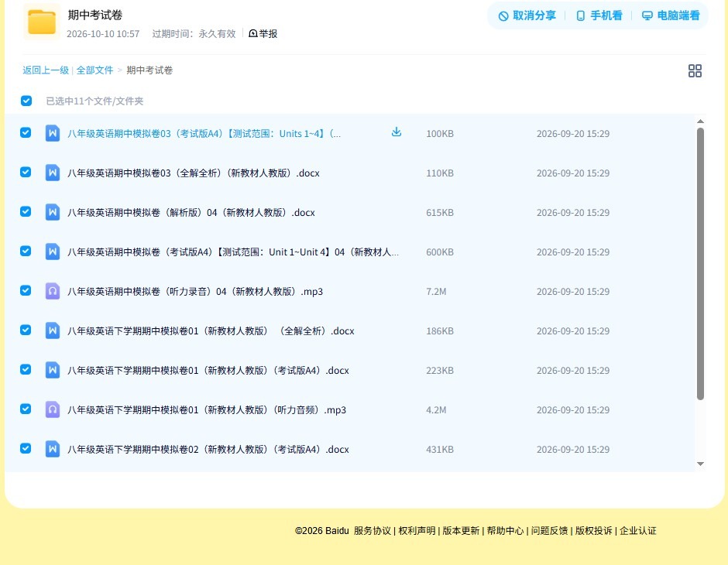
Task: Open 版权投诉 footer link
Action: [594, 531]
